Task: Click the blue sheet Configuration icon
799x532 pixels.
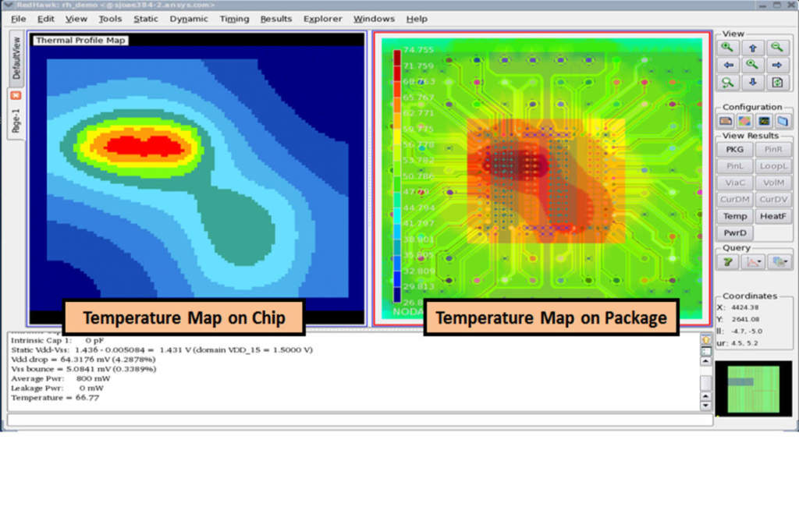Action: 783,121
